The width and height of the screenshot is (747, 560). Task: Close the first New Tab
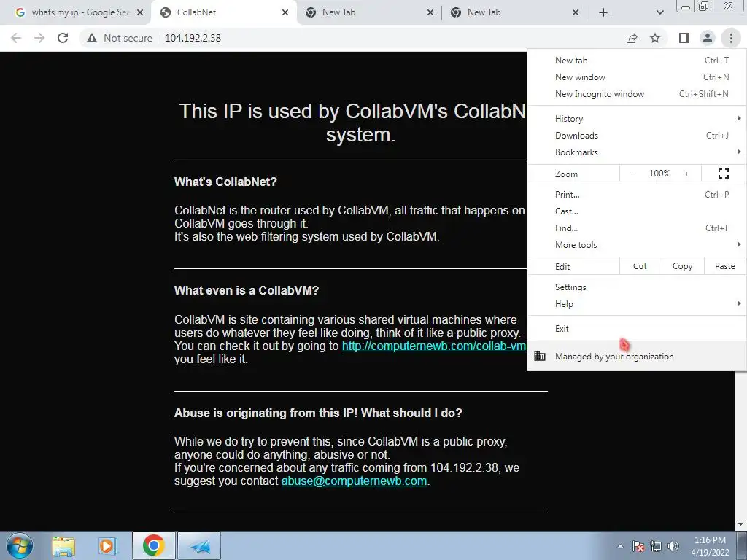point(430,13)
